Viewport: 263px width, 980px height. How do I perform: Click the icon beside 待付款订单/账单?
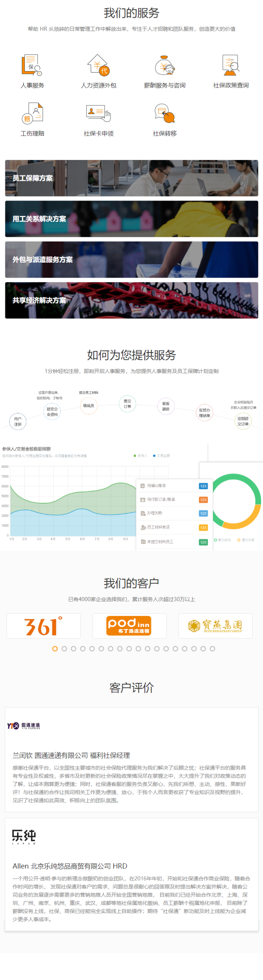(x=143, y=499)
